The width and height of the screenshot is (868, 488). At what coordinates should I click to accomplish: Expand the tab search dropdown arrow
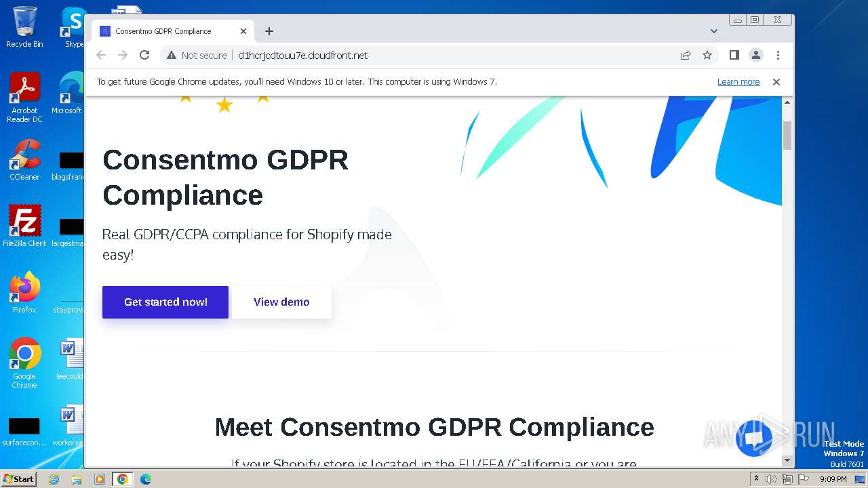tap(714, 31)
